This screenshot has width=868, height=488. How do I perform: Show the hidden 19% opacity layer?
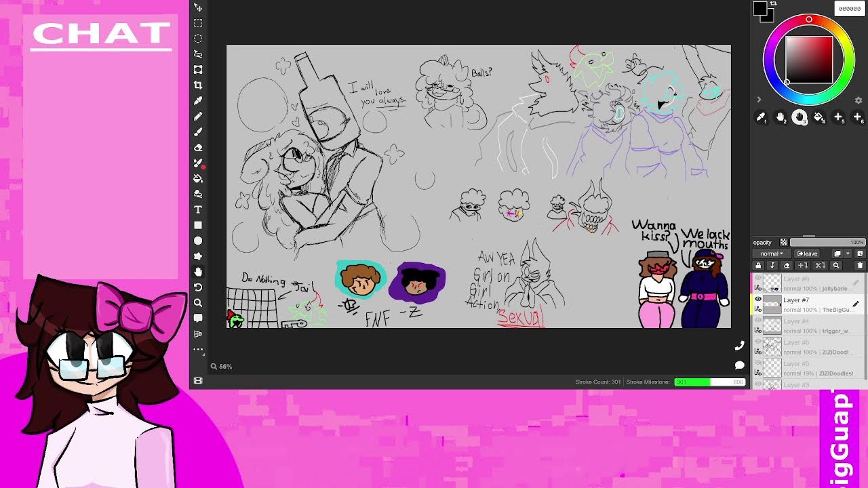pyautogui.click(x=758, y=363)
